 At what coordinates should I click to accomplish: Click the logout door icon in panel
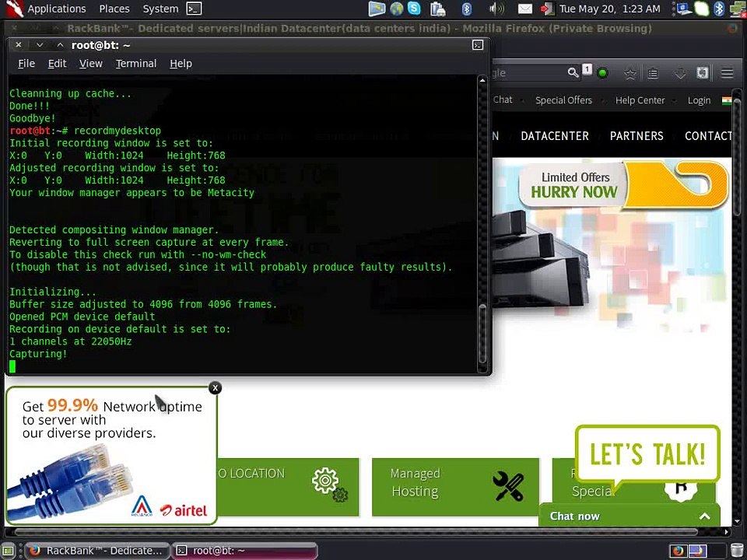click(547, 9)
